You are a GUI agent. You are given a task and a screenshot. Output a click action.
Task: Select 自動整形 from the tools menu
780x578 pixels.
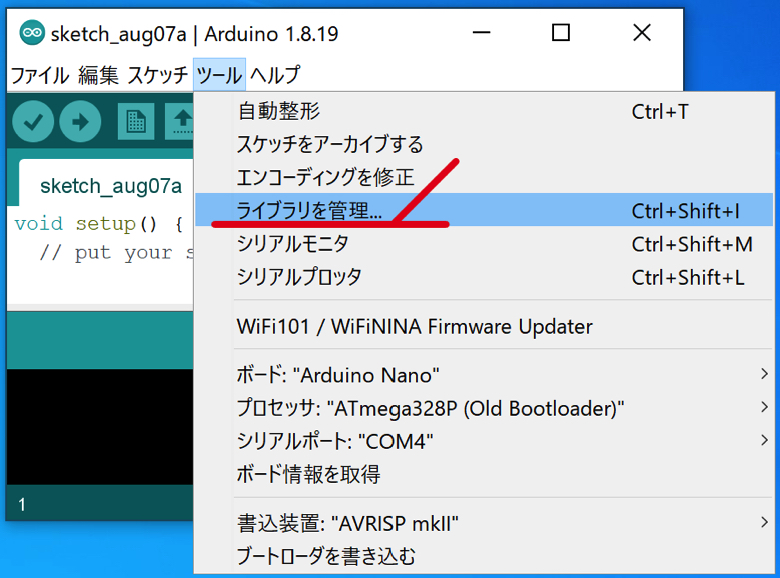[x=484, y=111]
